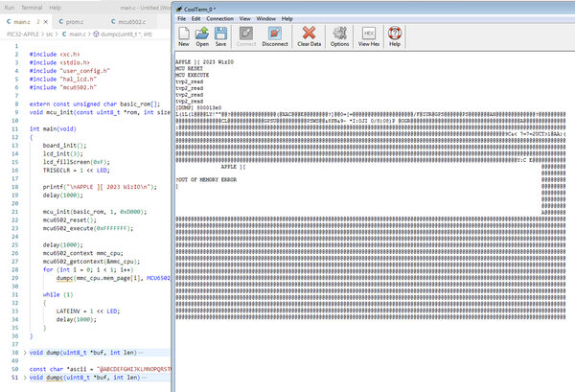Image resolution: width=575 pixels, height=392 pixels.
Task: Open the Terminal menu in the editor
Action: [x=32, y=8]
